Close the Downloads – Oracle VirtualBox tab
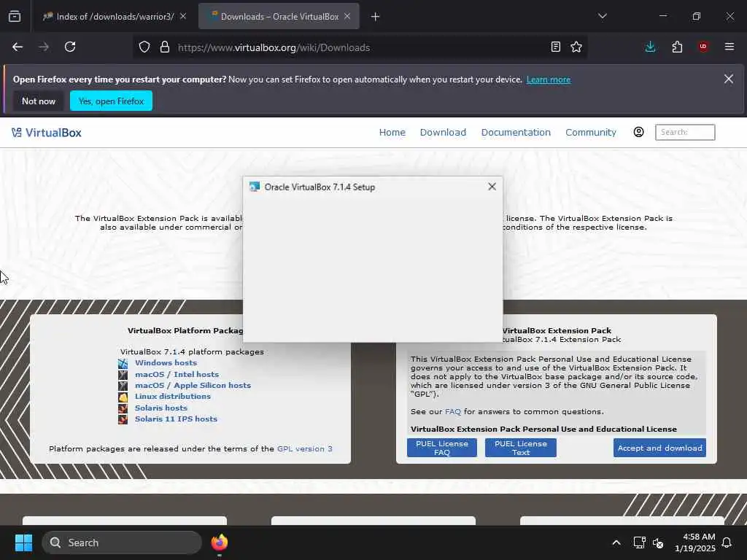 click(347, 16)
